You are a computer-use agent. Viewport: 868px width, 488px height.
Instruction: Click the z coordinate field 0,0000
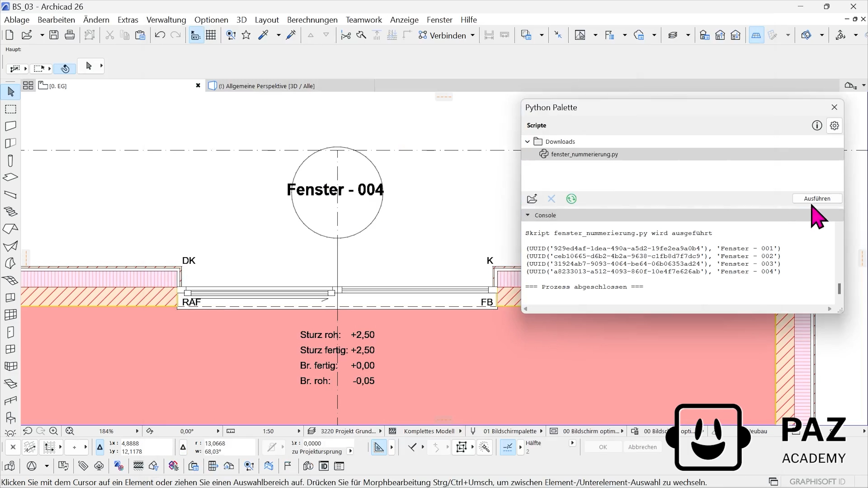pos(328,443)
